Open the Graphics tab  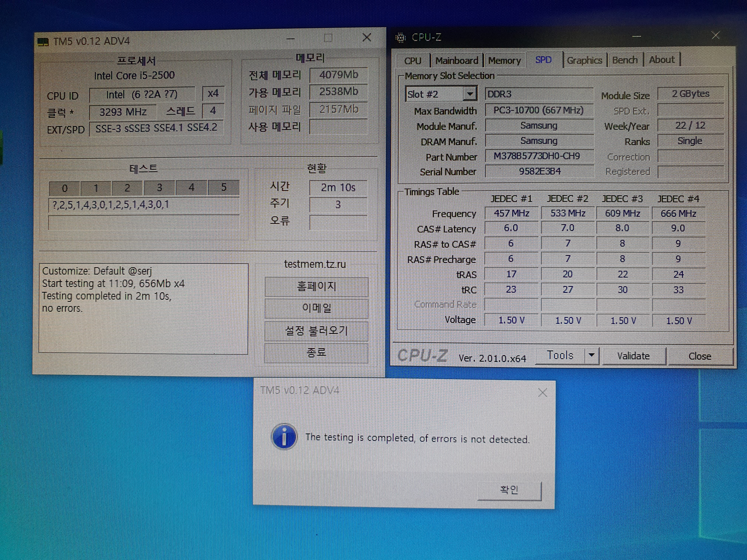[x=584, y=60]
